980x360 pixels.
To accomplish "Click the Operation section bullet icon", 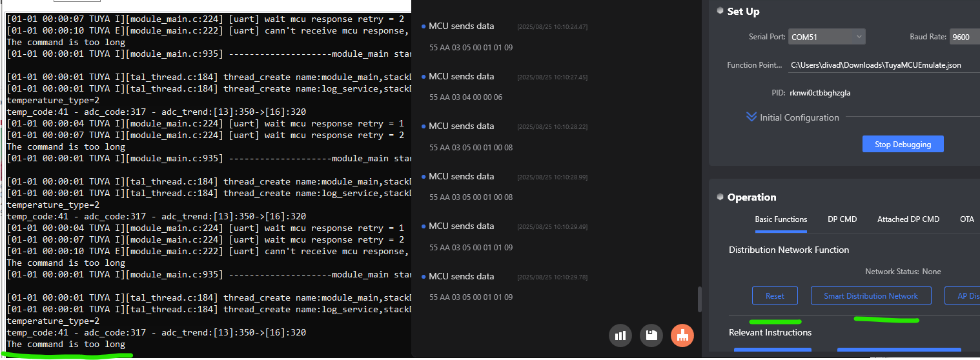I will (720, 197).
